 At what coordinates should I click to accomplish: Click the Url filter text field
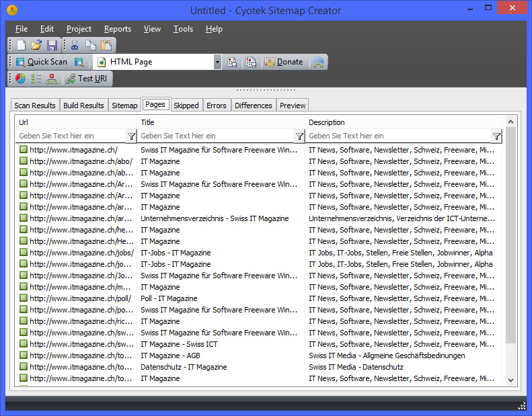(x=71, y=136)
